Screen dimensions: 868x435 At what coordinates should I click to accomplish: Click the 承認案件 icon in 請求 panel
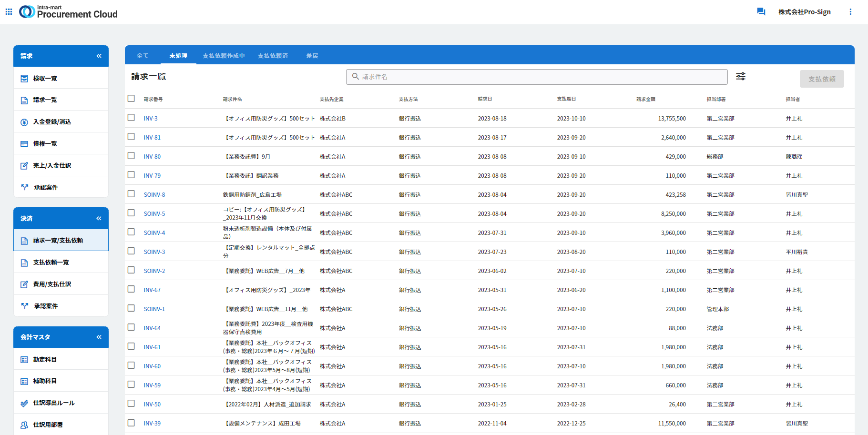click(24, 187)
